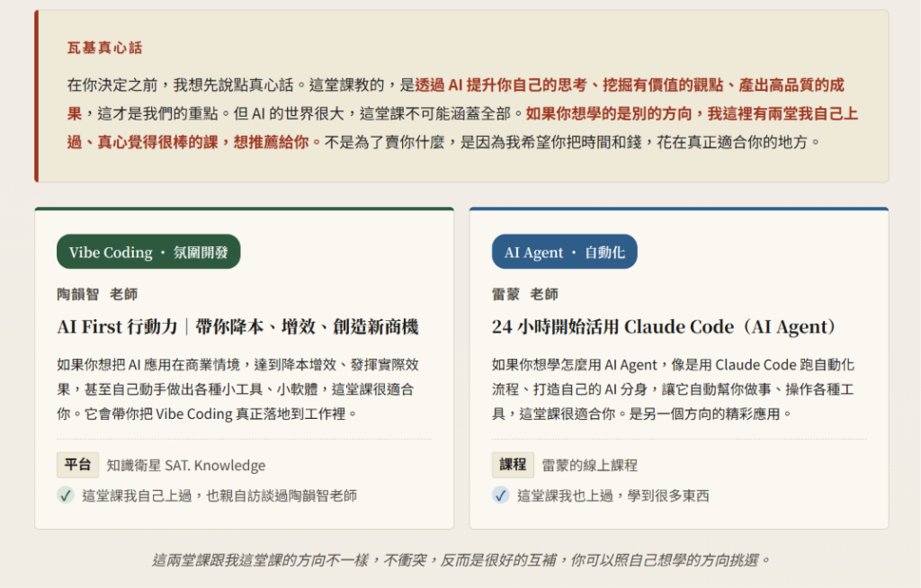Open the AI First 行動力 course title

(237, 326)
